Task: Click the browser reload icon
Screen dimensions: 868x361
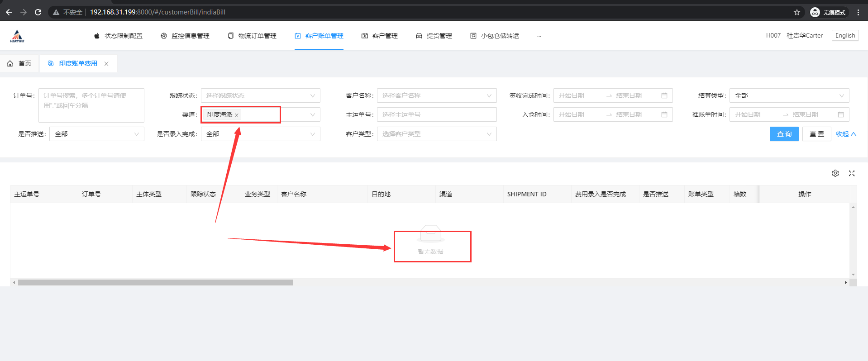Action: pos(38,12)
